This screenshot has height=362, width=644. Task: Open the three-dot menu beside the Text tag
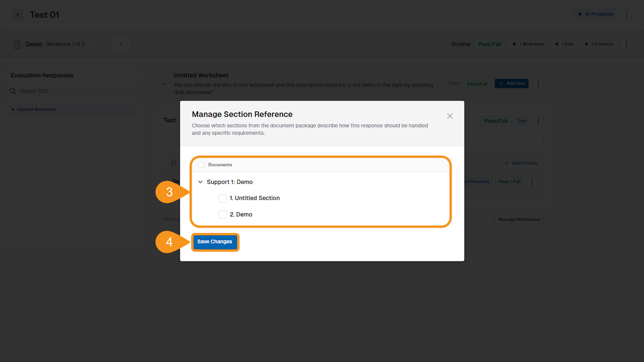pos(538,121)
